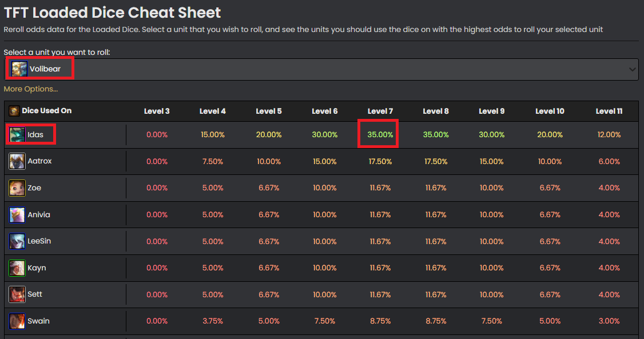This screenshot has width=644, height=339.
Task: Click Anivia Level 4 value 5.00%
Action: point(213,214)
